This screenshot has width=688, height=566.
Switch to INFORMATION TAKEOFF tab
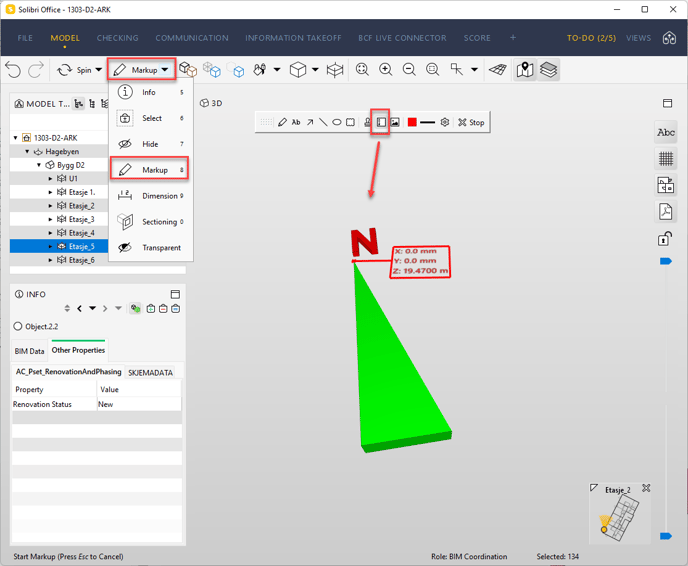pos(293,38)
